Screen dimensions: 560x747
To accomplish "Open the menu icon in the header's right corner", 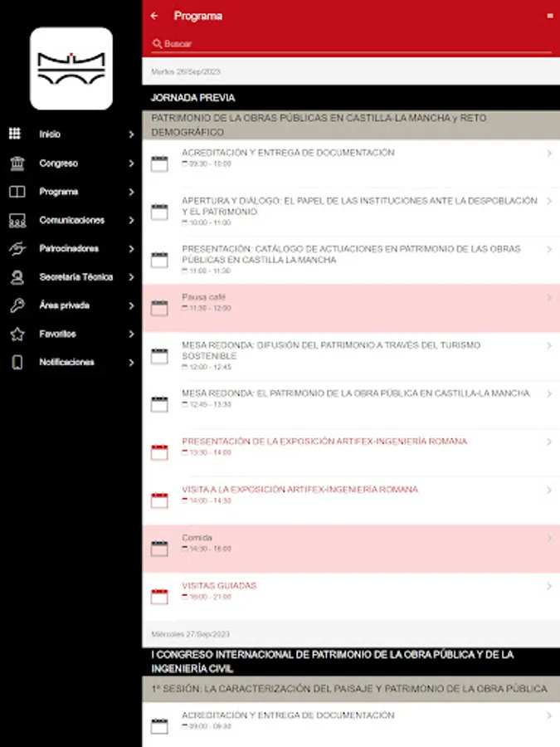I will coord(549,16).
